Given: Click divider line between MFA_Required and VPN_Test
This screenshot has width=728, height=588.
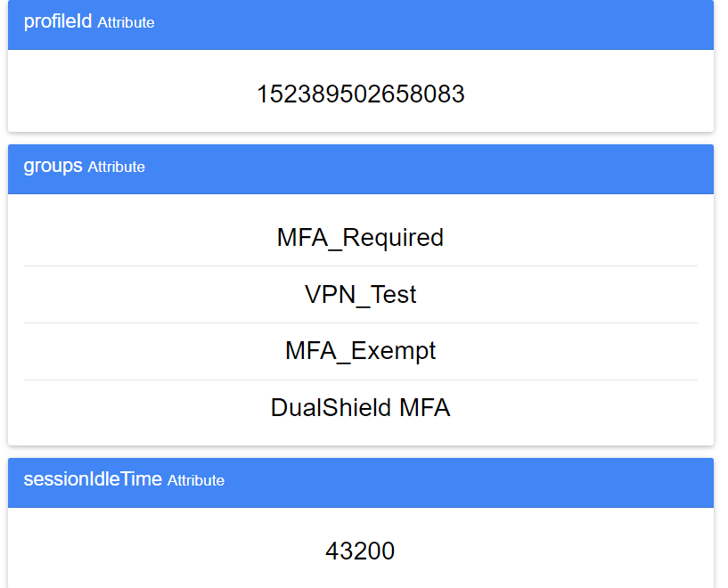Looking at the screenshot, I should [360, 265].
